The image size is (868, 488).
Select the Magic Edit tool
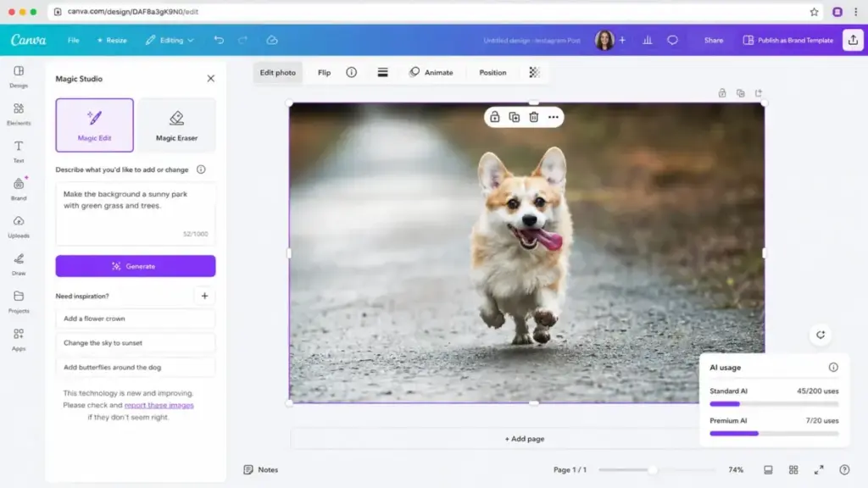[95, 125]
